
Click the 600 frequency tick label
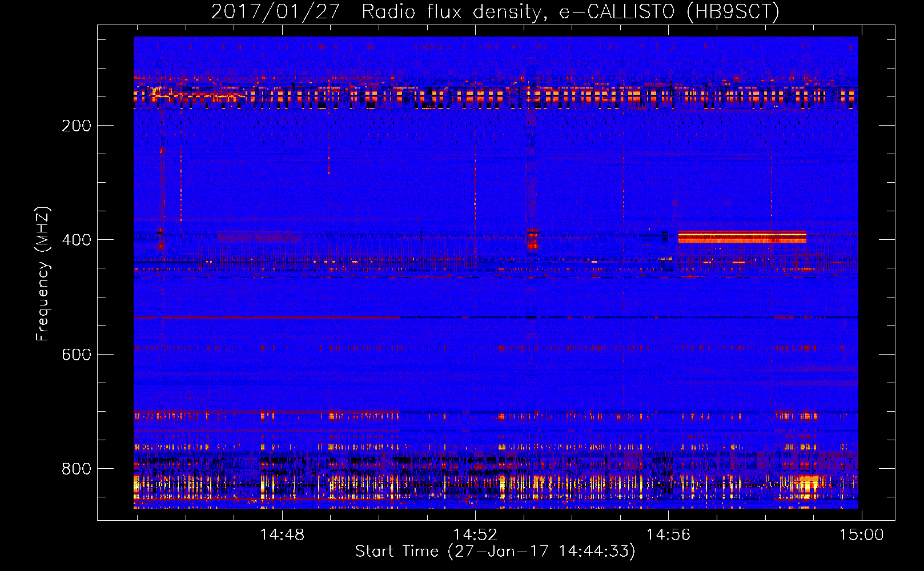click(77, 355)
